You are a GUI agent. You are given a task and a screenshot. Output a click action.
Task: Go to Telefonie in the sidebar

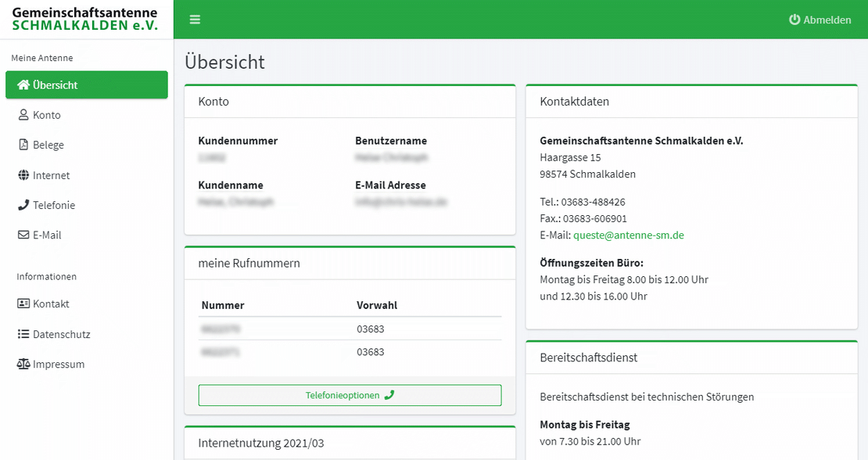pyautogui.click(x=86, y=205)
